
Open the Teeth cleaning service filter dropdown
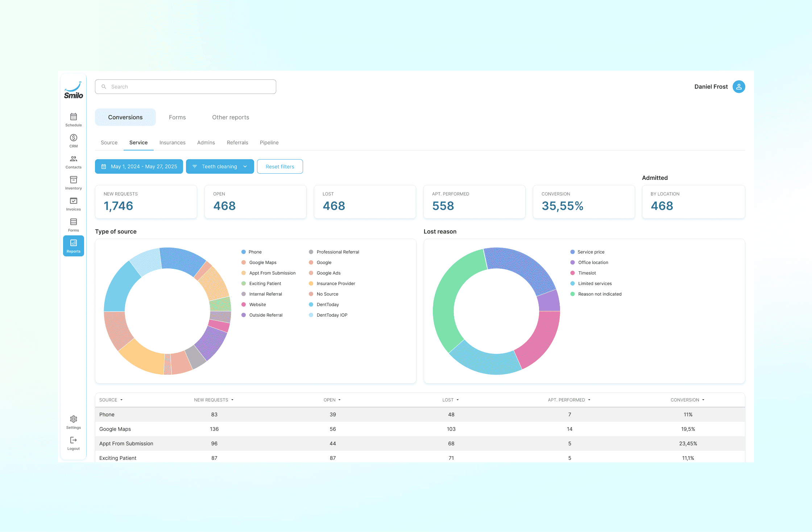[x=220, y=166]
